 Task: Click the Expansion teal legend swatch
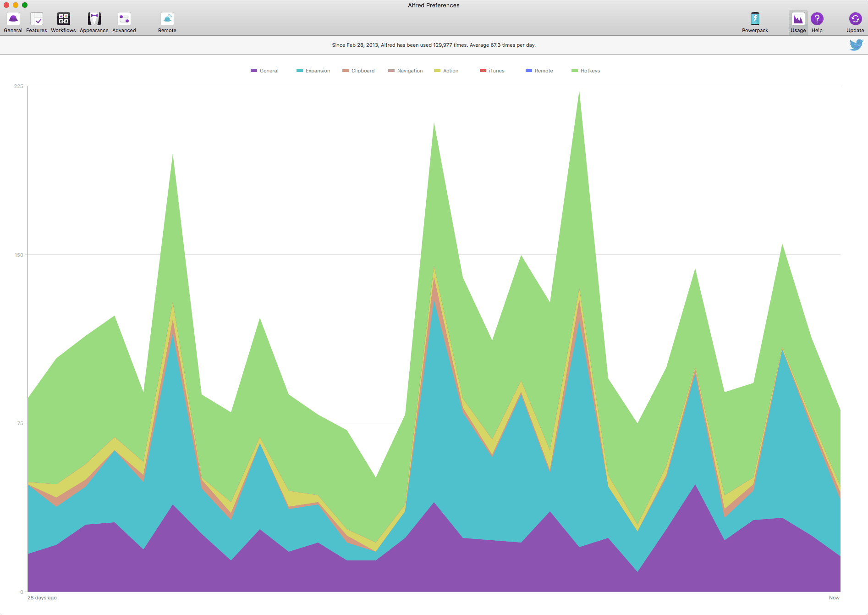tap(300, 71)
